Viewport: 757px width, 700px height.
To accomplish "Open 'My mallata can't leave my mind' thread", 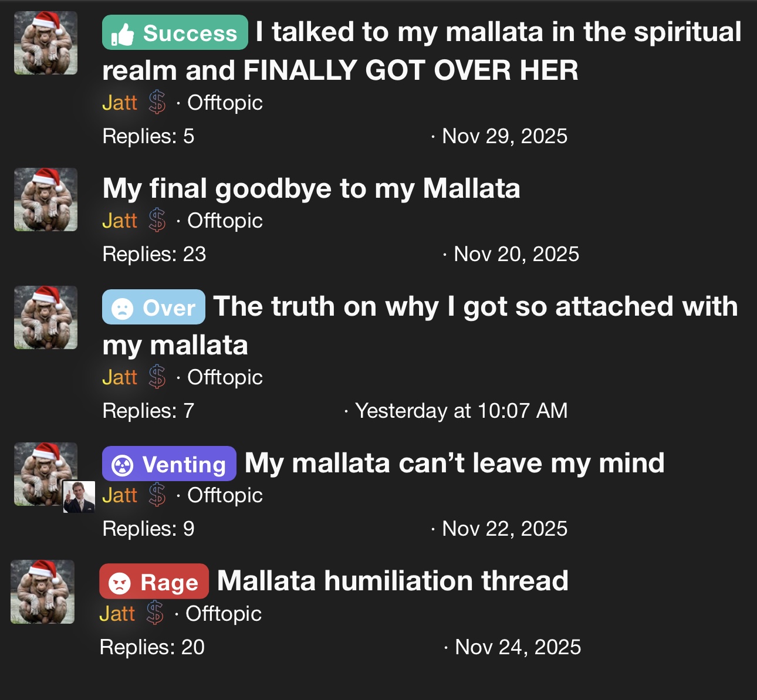I will [454, 464].
